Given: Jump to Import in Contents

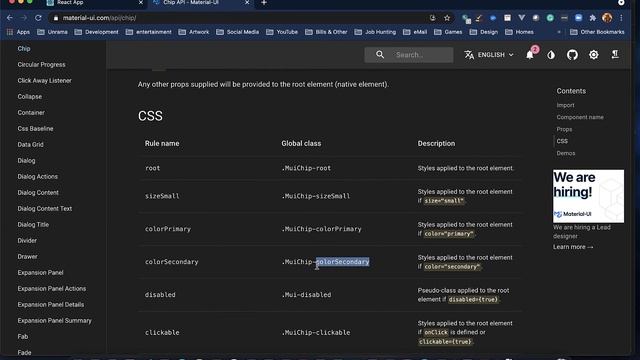Looking at the screenshot, I should coord(565,105).
